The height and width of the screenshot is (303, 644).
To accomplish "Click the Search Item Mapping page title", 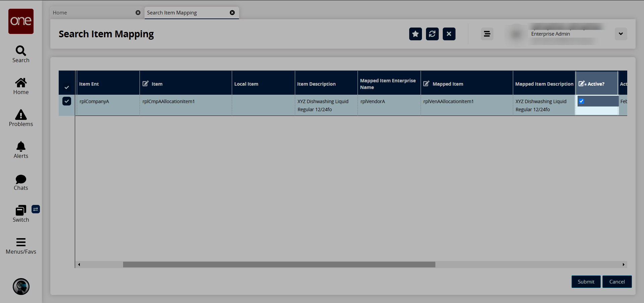I will coord(106,34).
